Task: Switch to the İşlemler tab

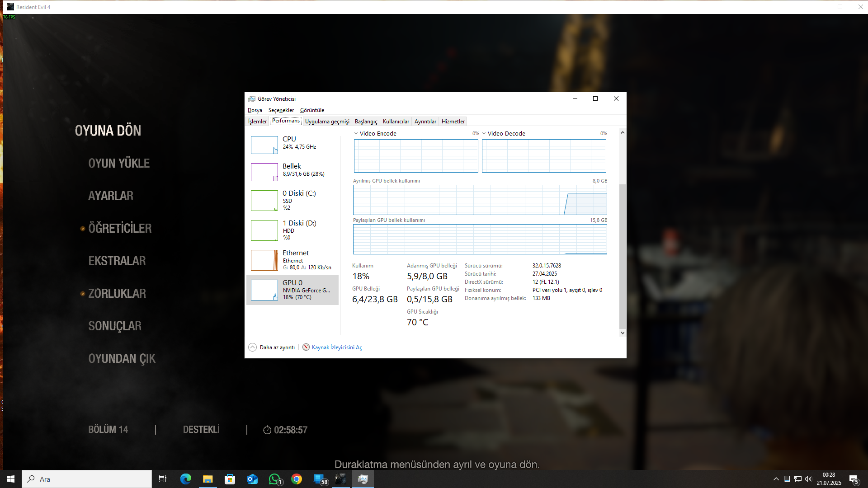Action: point(257,122)
